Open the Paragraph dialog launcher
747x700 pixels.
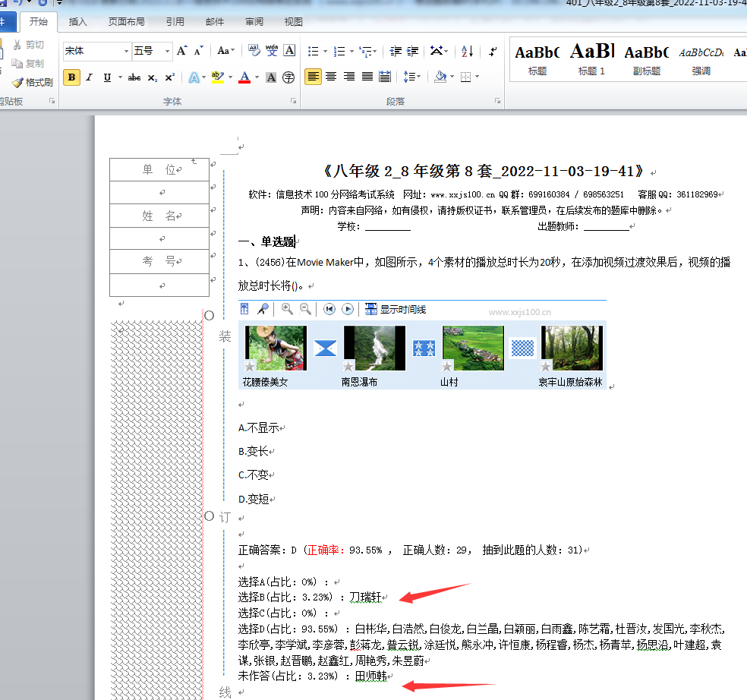(x=497, y=101)
